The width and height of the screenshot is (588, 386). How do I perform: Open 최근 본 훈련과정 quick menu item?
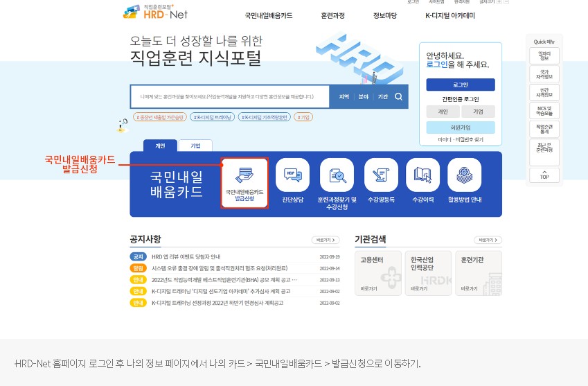(x=544, y=152)
